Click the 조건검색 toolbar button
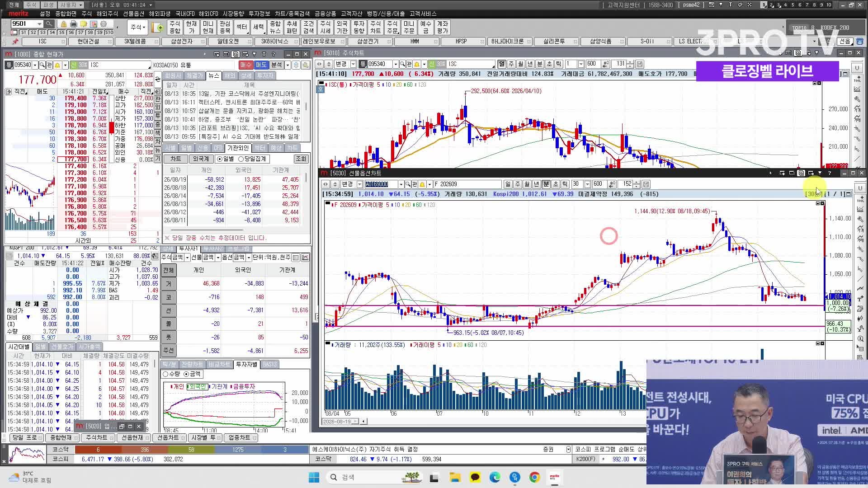Screen dimensions: 868x488 coord(309,28)
